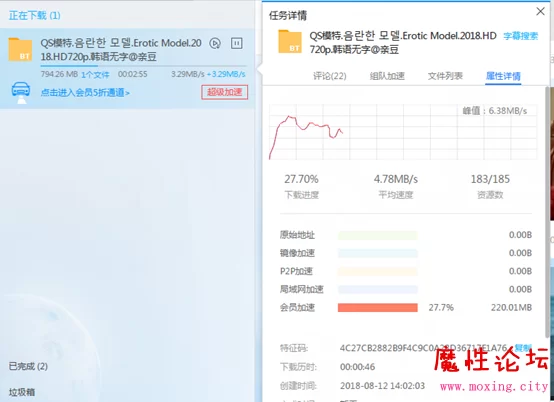The image size is (554, 402).
Task: Expand the 已完成 (2) section
Action: tap(28, 366)
